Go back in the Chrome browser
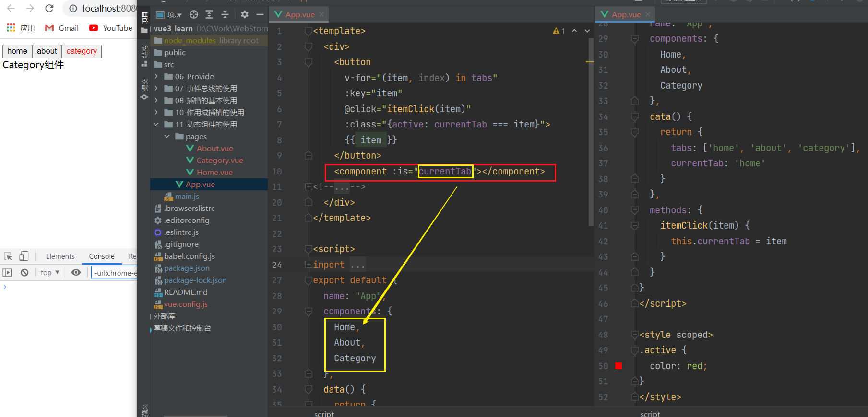The width and height of the screenshot is (868, 417). 11,8
